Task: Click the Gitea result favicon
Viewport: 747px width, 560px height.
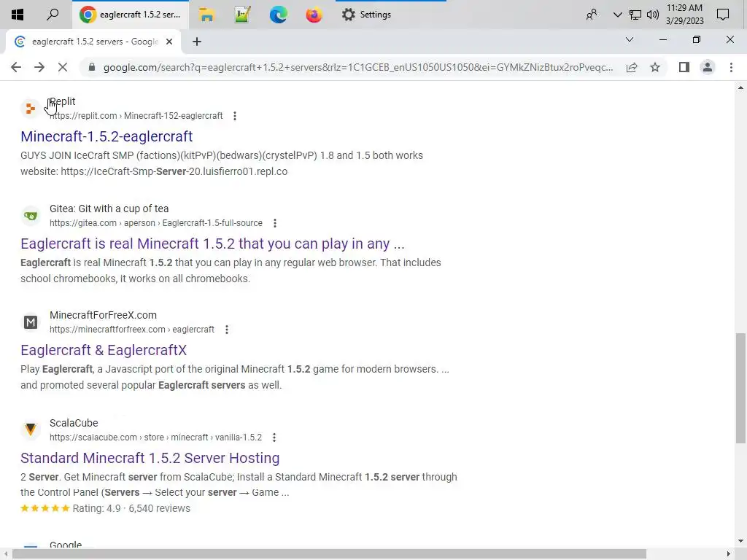Action: point(30,215)
